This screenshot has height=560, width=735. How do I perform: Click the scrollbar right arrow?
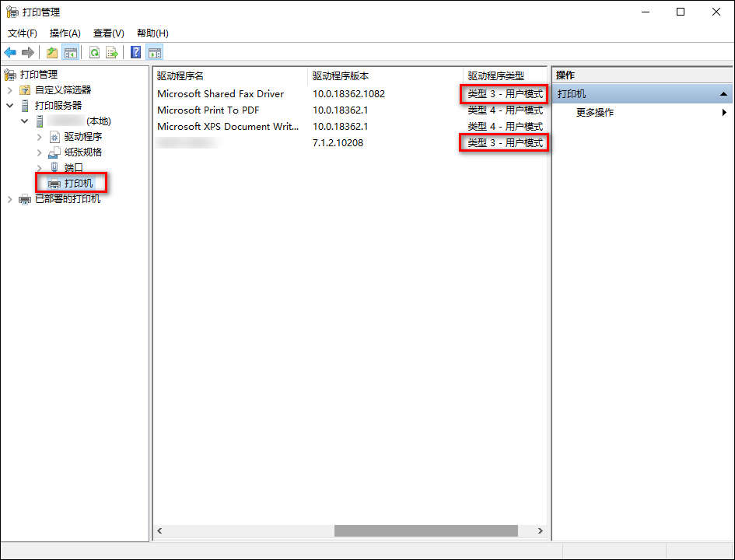pyautogui.click(x=541, y=531)
